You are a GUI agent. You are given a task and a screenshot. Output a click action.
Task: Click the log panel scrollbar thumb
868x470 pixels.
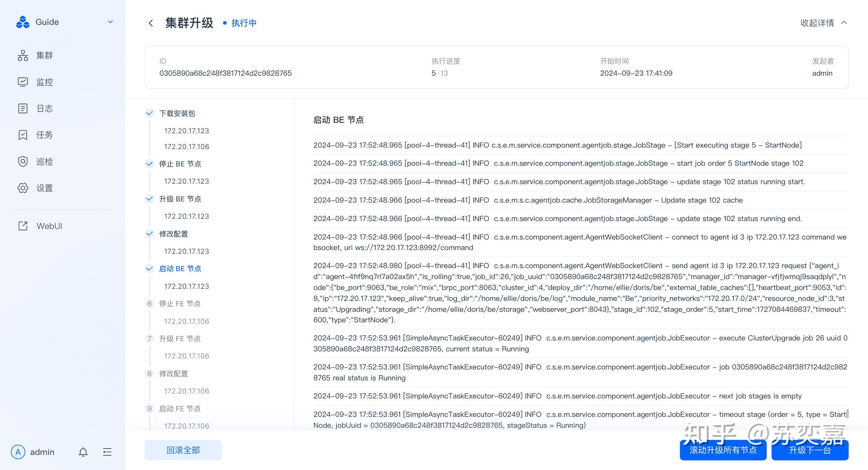(847, 414)
